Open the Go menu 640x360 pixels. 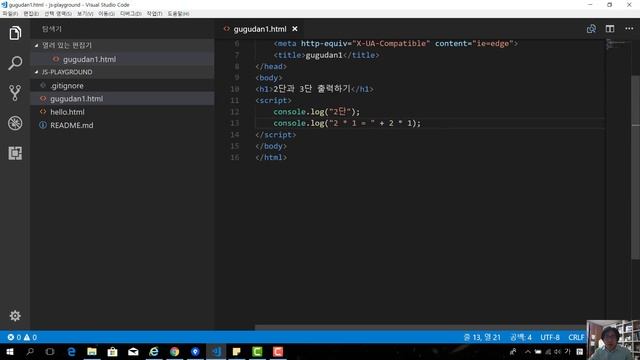[106, 13]
